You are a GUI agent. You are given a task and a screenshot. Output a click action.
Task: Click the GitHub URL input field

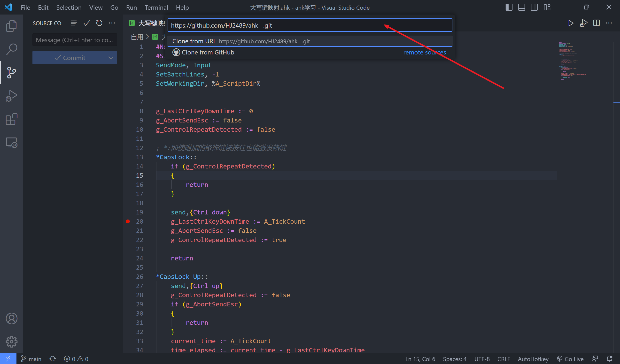(x=309, y=25)
